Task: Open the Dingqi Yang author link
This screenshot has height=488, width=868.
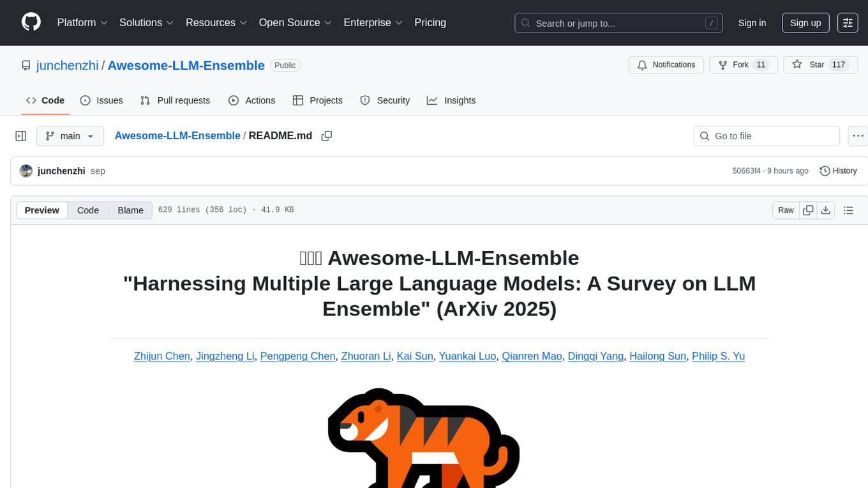Action: click(x=595, y=356)
